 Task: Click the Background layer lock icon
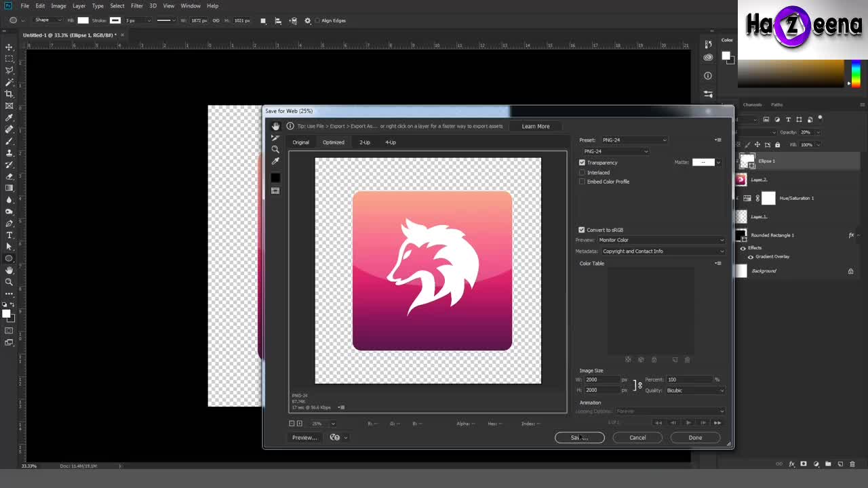coord(850,271)
